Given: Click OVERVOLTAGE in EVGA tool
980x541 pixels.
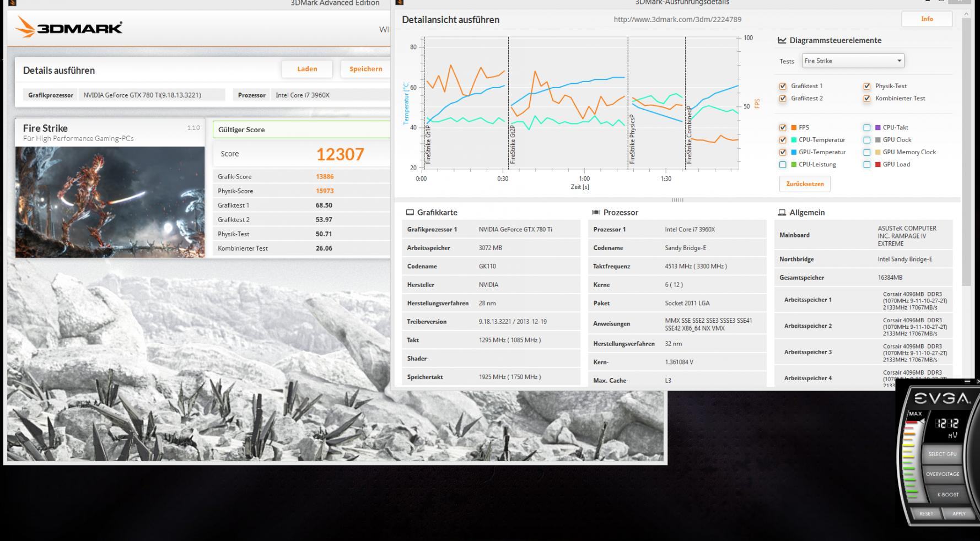Looking at the screenshot, I should click(943, 474).
